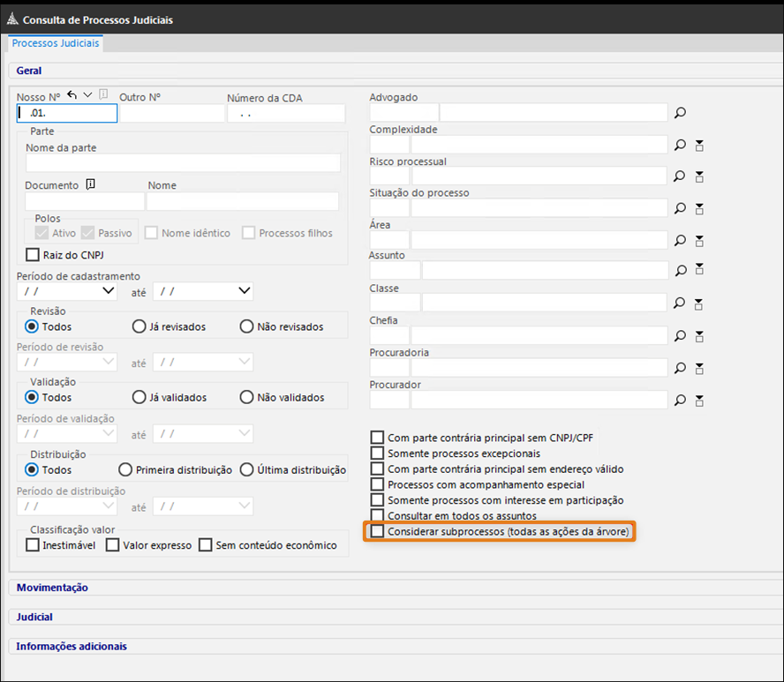784x682 pixels.
Task: Click the search icon for Risco processual
Action: coord(680,176)
